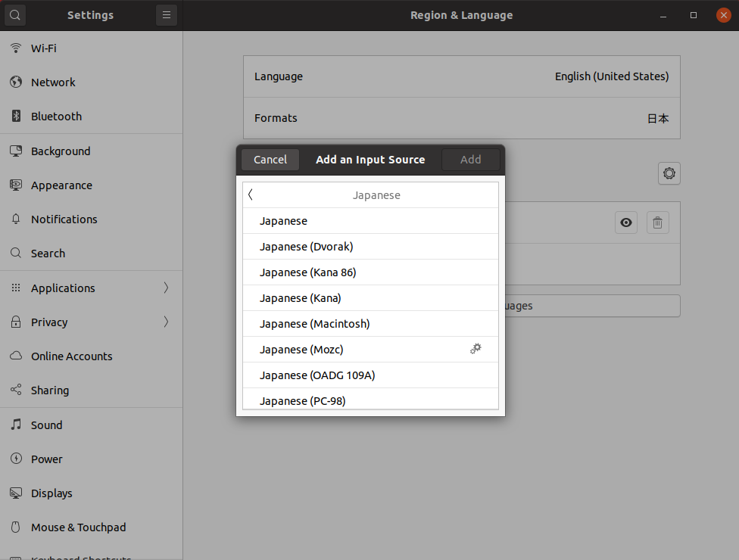Click the Sound music note icon

(16, 425)
